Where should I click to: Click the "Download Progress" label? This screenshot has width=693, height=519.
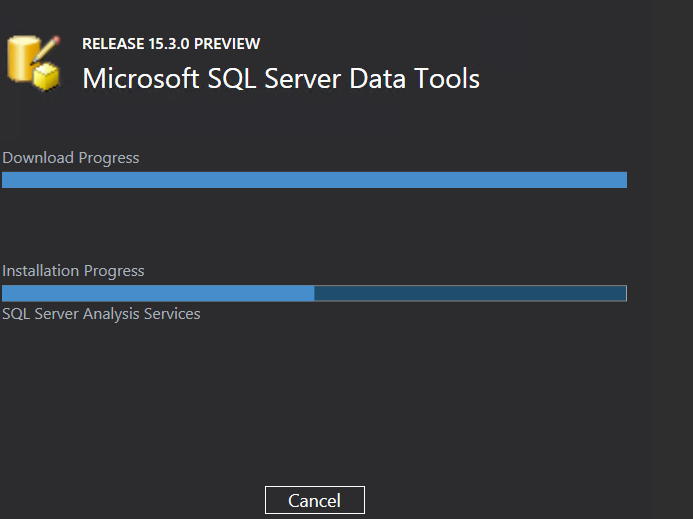point(71,158)
